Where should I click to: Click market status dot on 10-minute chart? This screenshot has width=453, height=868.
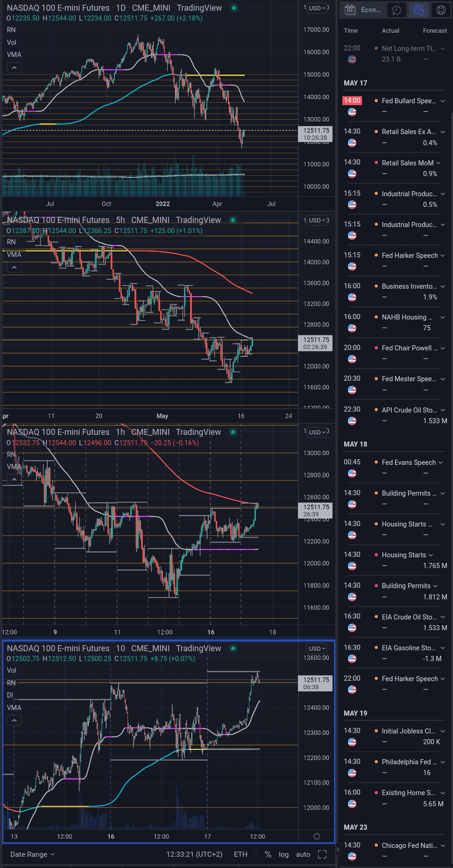click(x=233, y=648)
